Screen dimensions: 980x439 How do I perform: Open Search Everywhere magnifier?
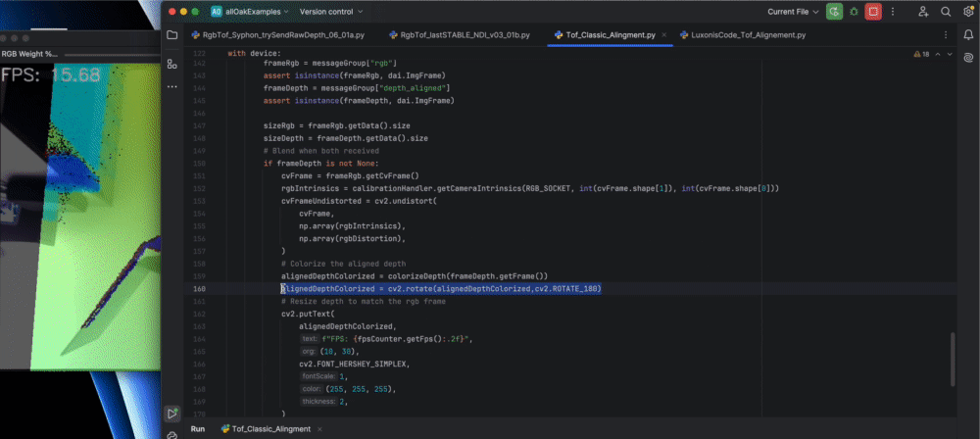coord(946,11)
